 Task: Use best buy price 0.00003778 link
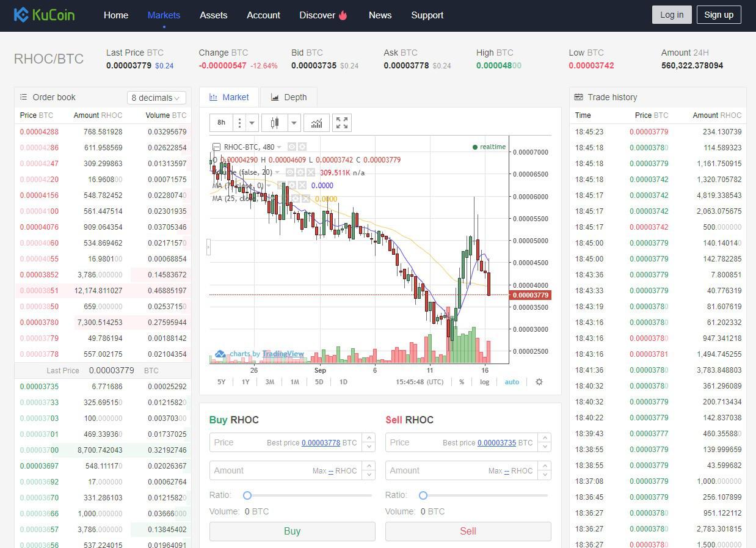321,442
